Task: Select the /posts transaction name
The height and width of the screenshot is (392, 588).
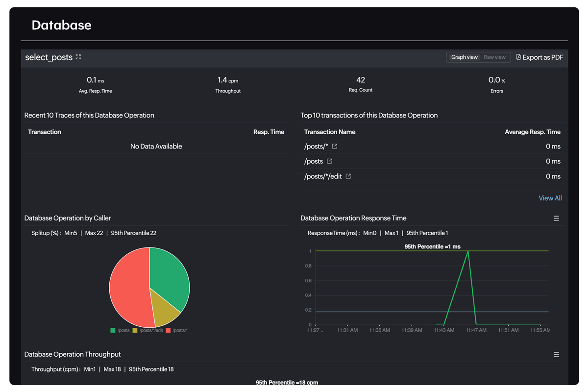Action: point(313,161)
